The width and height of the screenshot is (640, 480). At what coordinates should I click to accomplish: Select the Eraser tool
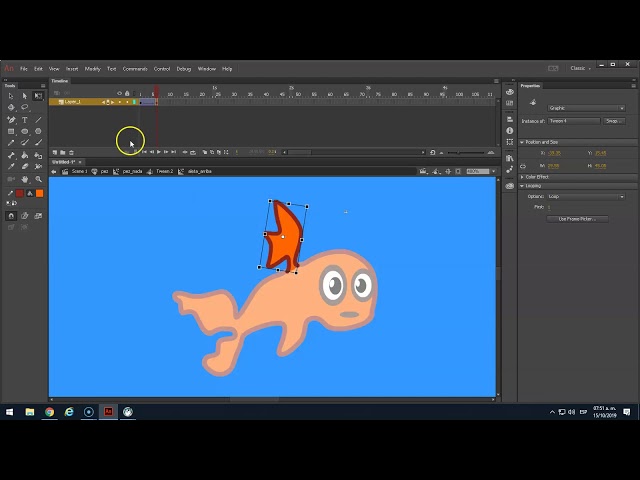pos(24,167)
